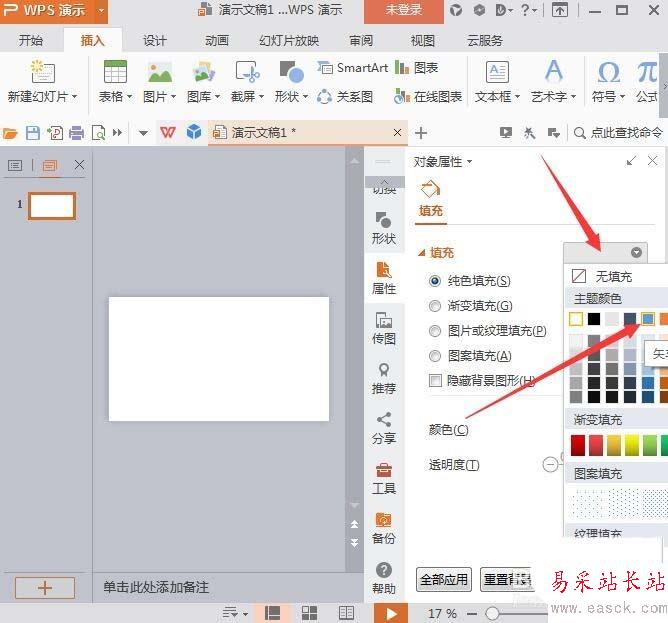Viewport: 668px width, 623px height.
Task: Click the print preview icon
Action: [98, 133]
